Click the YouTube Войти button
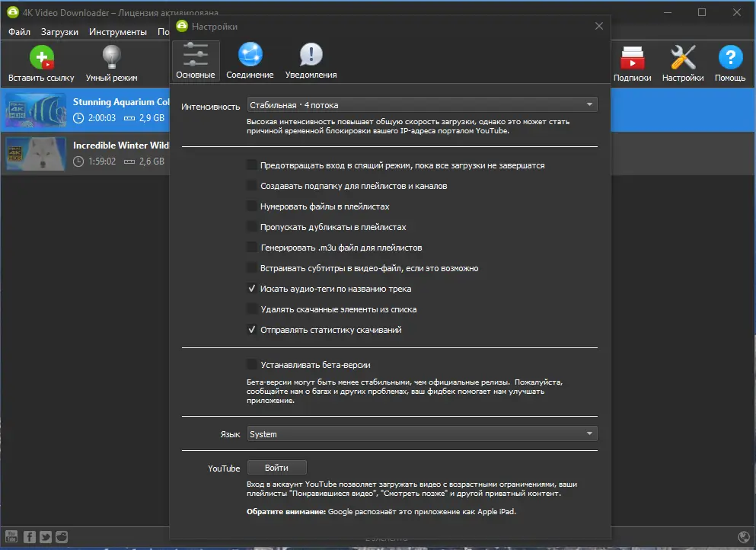 click(277, 468)
